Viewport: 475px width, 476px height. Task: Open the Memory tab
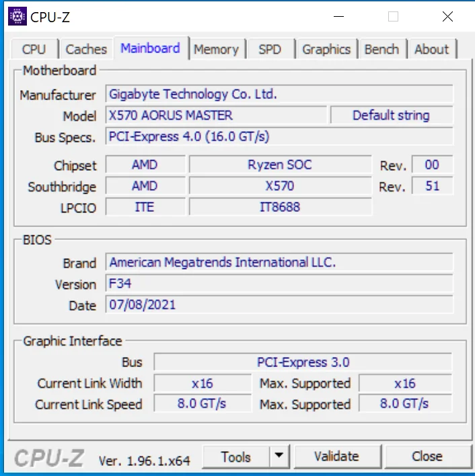217,49
